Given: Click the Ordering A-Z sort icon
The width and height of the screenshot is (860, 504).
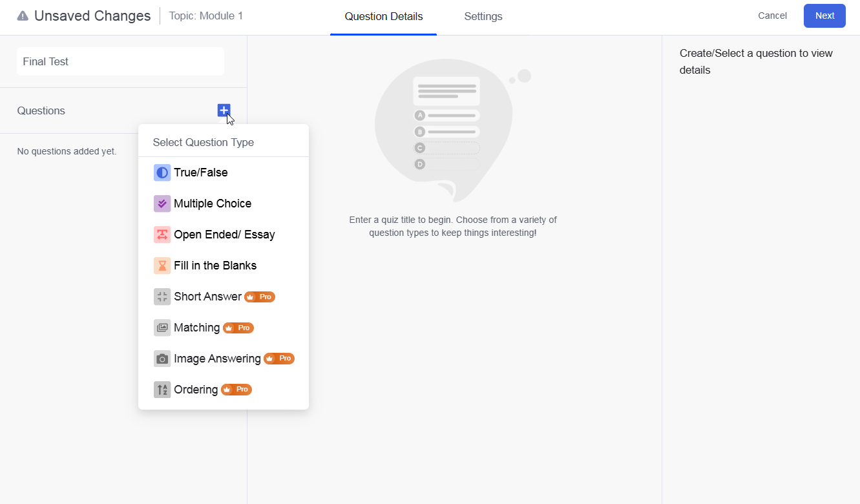Looking at the screenshot, I should point(162,390).
